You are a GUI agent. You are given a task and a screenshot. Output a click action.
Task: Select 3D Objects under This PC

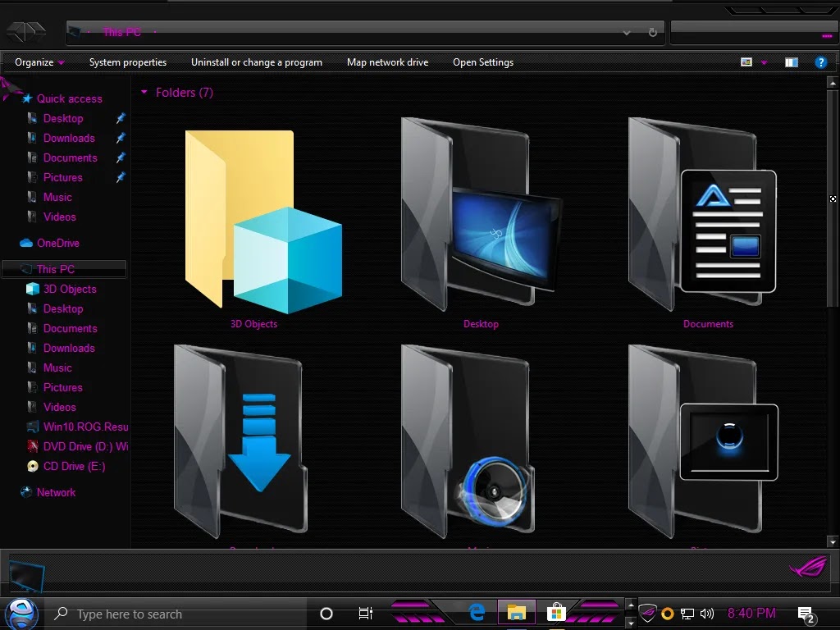click(70, 290)
